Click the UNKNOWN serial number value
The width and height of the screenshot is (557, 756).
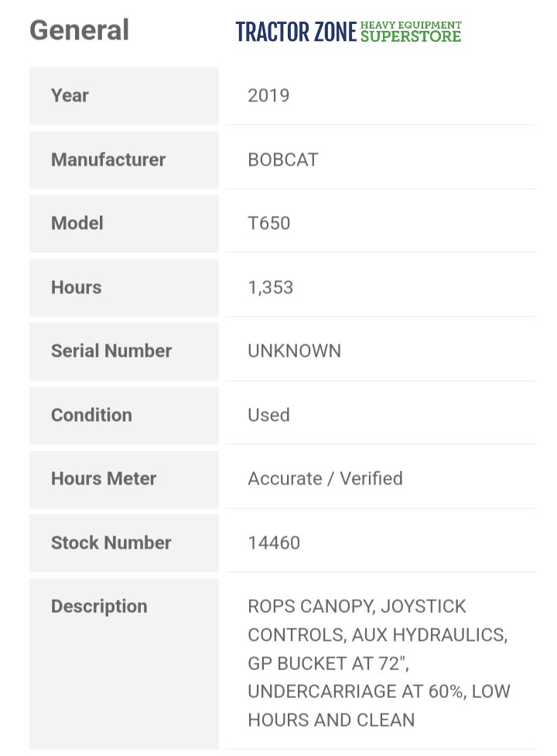pos(294,351)
